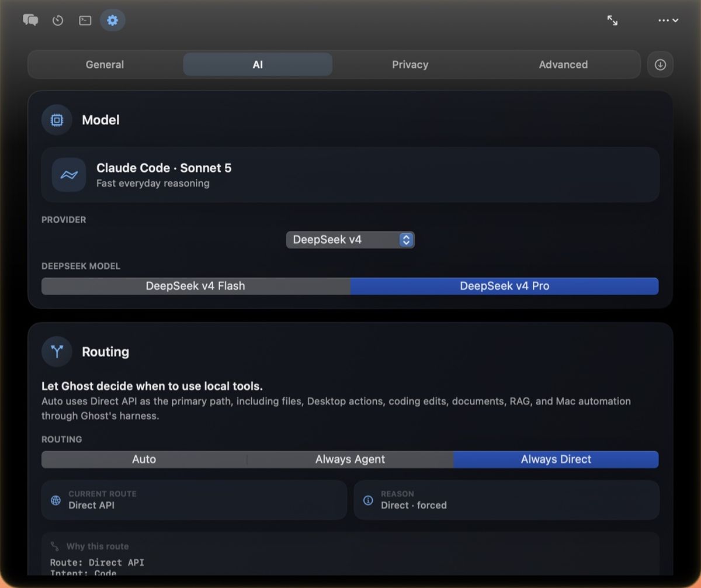Click the Model section chip icon
The width and height of the screenshot is (701, 588).
[x=57, y=120]
